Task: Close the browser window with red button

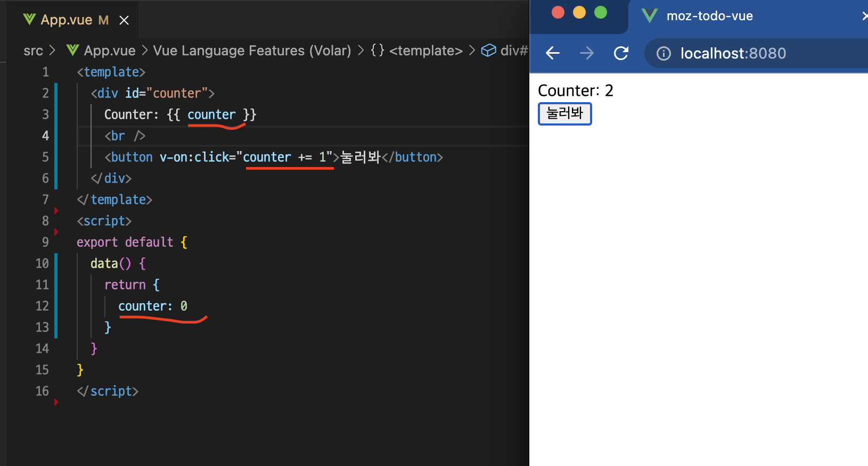Action: point(558,12)
